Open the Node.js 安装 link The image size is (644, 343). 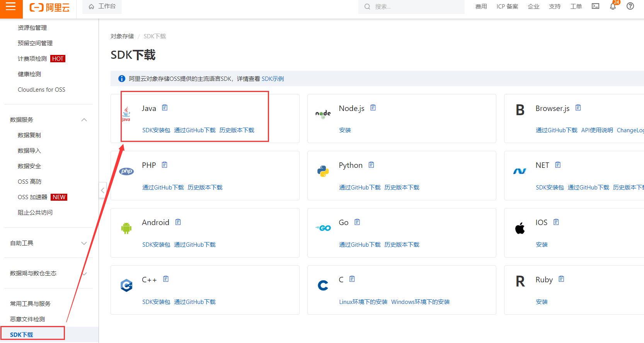[x=345, y=130]
